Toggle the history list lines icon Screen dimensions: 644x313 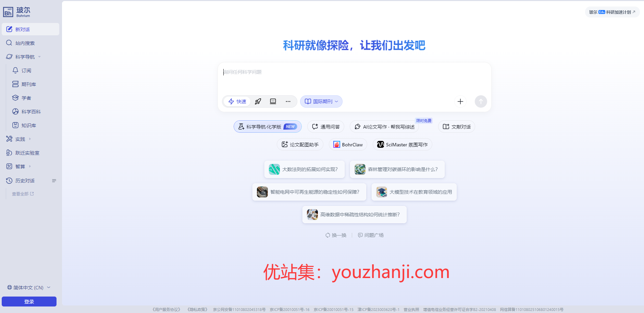click(54, 181)
